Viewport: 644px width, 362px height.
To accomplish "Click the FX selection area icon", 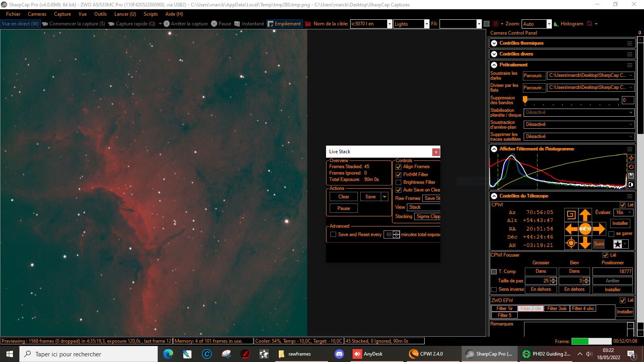I will click(x=486, y=24).
